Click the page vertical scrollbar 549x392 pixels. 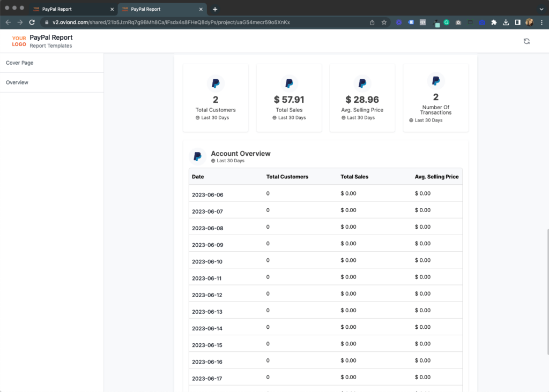pyautogui.click(x=547, y=292)
